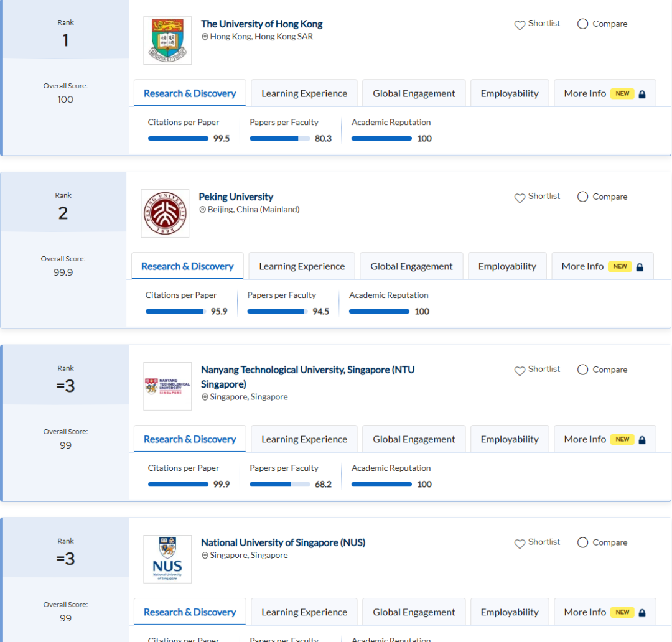Screen dimensions: 672x642
Task: Open National University of Singapore (NUS) link
Action: [x=283, y=542]
